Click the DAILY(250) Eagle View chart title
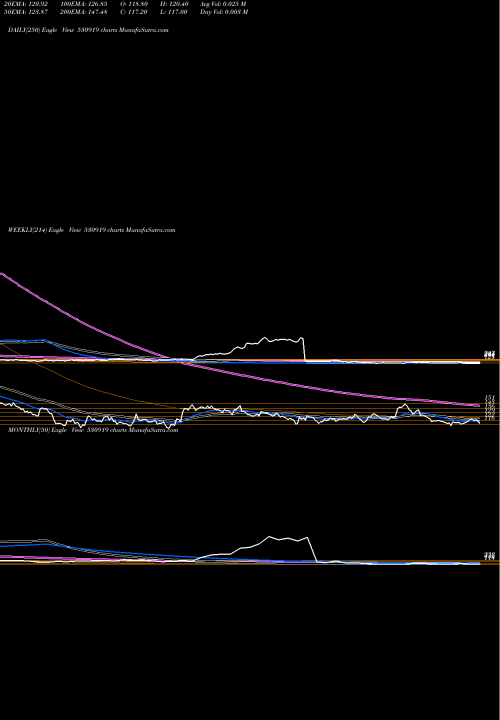Viewport: 500px width, 720px height. pyautogui.click(x=88, y=30)
